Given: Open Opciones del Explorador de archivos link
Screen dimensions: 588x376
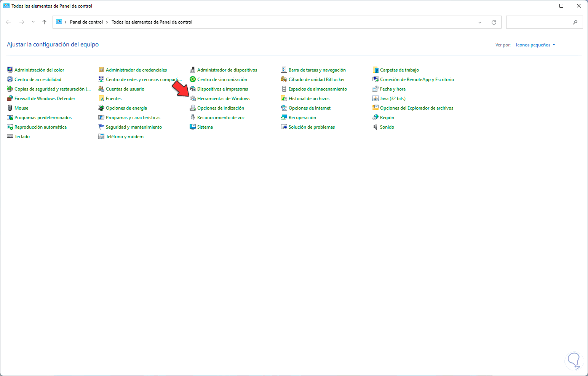Looking at the screenshot, I should [417, 108].
